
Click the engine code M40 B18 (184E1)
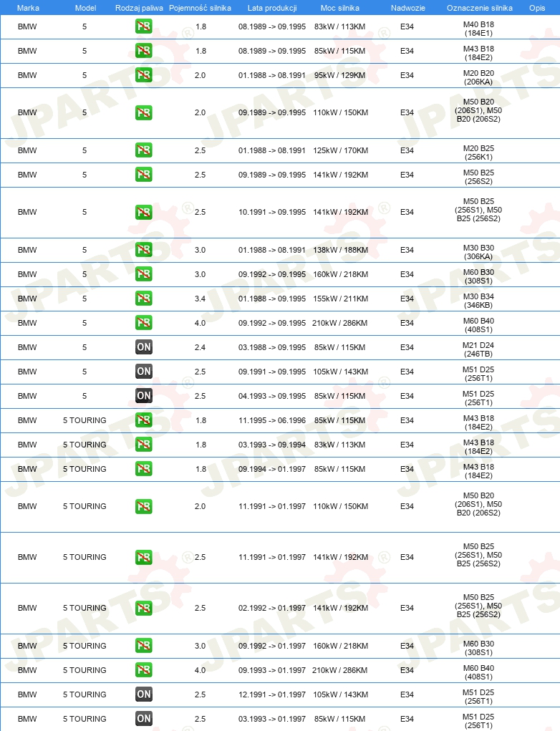pos(478,29)
